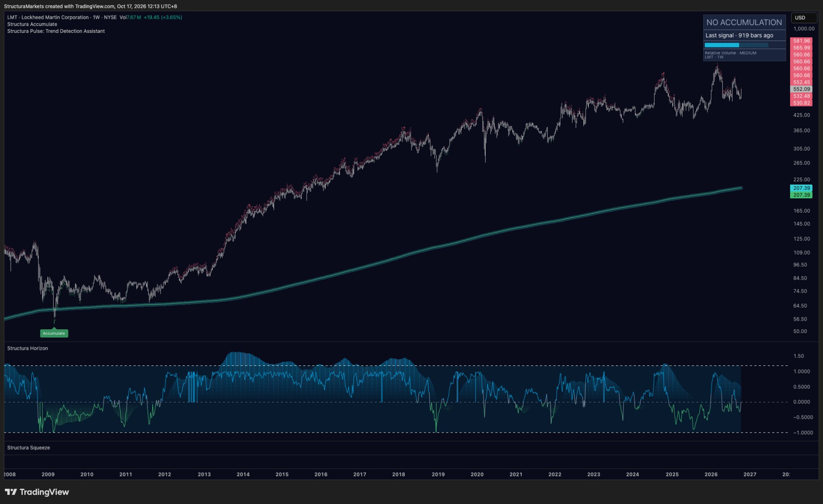The image size is (823, 504).
Task: Click the NO ACCUMULATION status header
Action: [744, 23]
